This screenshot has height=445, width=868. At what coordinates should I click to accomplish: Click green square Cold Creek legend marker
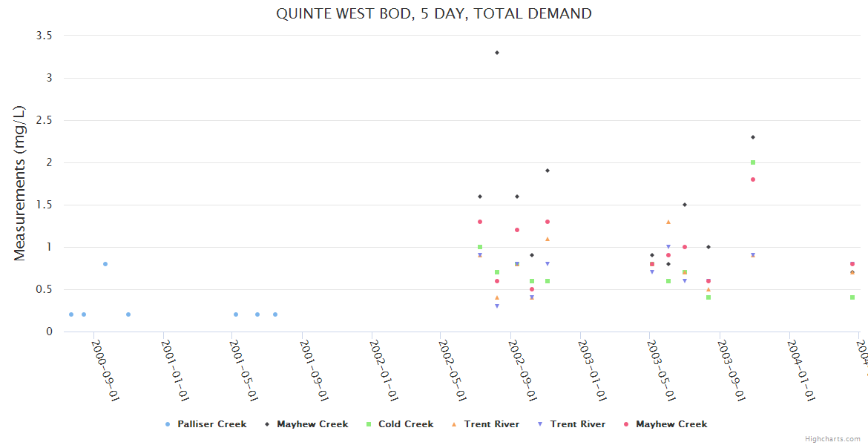(x=369, y=424)
